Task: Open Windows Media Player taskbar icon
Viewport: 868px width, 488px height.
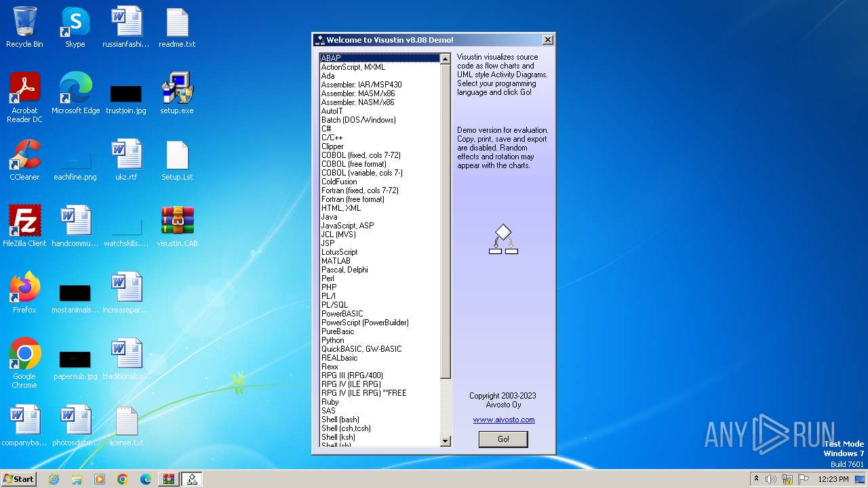Action: (x=100, y=479)
